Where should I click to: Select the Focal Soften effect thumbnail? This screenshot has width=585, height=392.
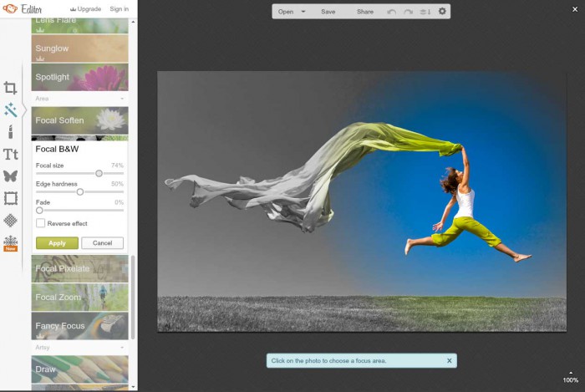point(80,120)
